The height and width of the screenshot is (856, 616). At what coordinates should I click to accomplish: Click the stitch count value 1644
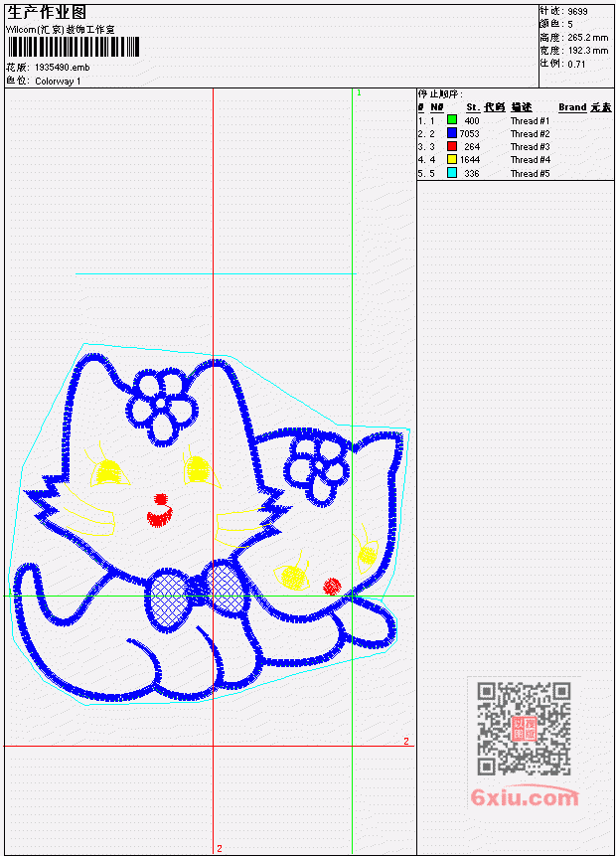click(469, 160)
